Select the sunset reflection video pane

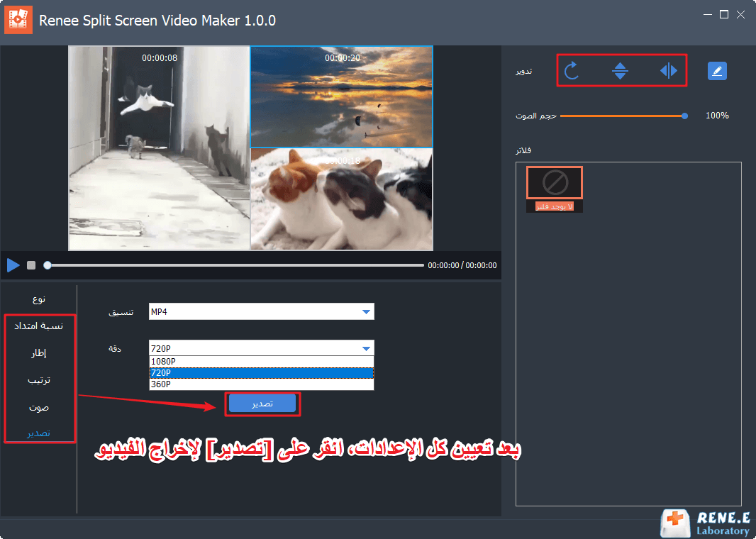coord(341,96)
